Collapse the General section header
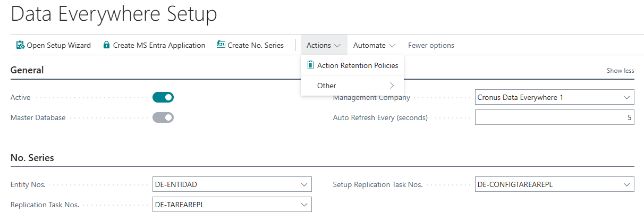The height and width of the screenshot is (220, 644). tap(27, 70)
